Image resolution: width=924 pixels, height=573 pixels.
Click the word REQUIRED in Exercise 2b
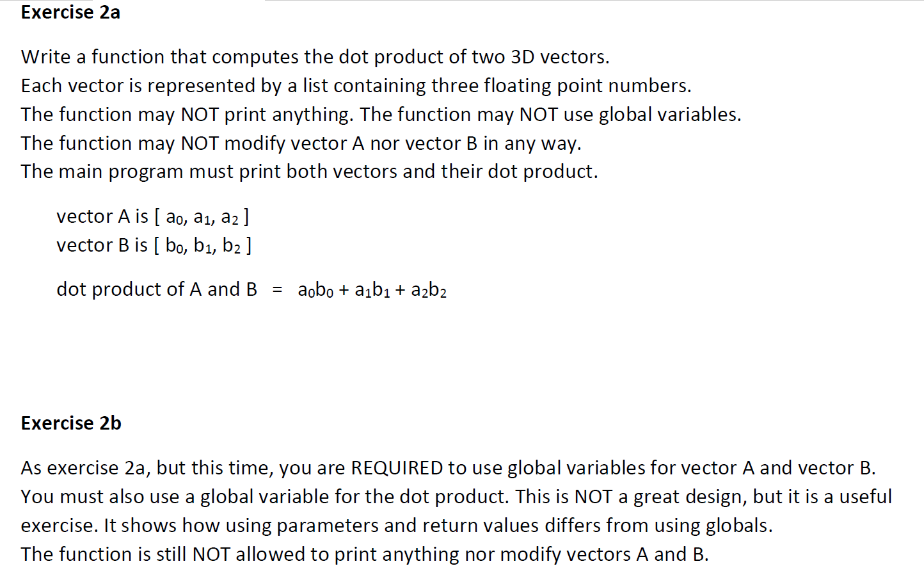[397, 468]
